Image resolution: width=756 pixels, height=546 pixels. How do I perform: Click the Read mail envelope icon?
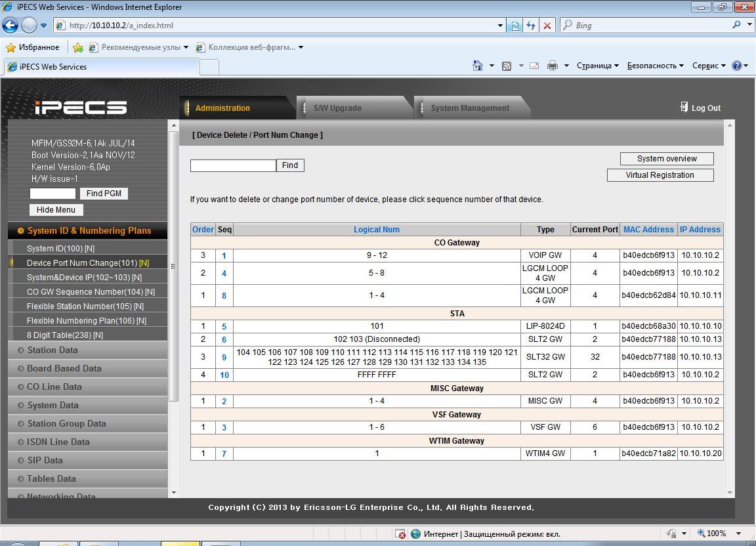point(534,66)
